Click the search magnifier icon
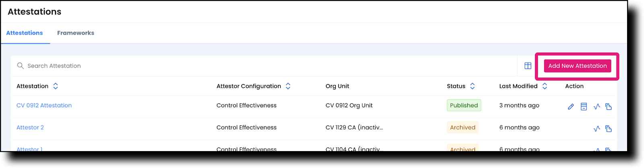Viewport: 644px width, 168px height. coord(21,66)
